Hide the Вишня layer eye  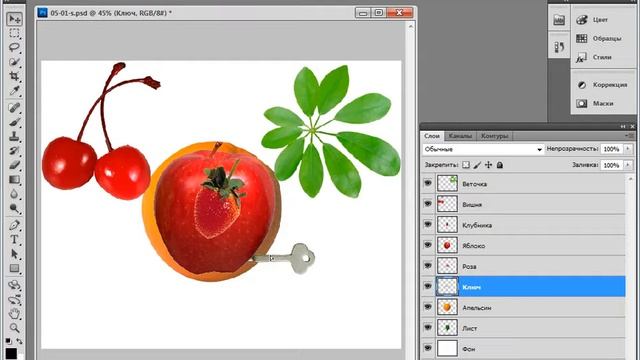[428, 204]
